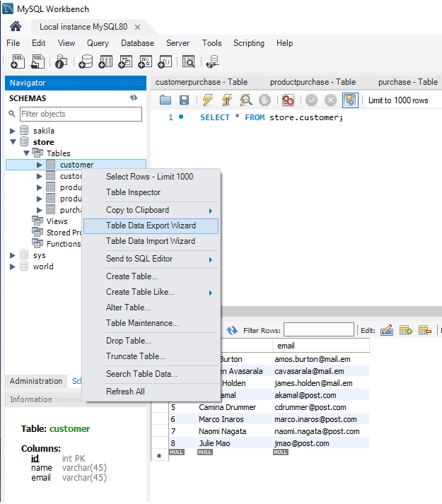Select Rows - Limit 1000 menu entry
Viewport: 442px width, 504px height.
pyautogui.click(x=151, y=177)
